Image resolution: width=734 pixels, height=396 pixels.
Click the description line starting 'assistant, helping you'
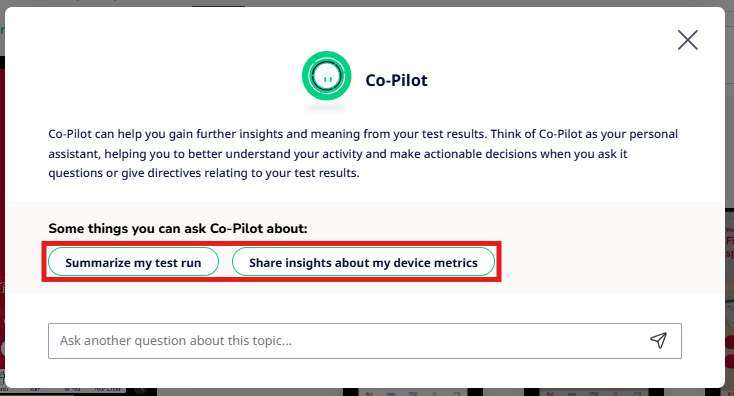point(338,154)
